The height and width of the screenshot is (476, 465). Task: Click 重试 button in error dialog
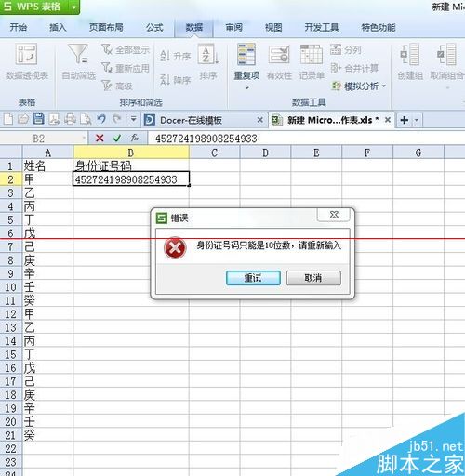[253, 278]
